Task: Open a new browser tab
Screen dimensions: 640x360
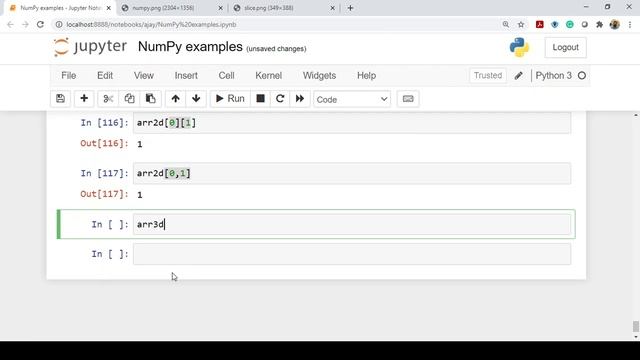Action: (350, 8)
